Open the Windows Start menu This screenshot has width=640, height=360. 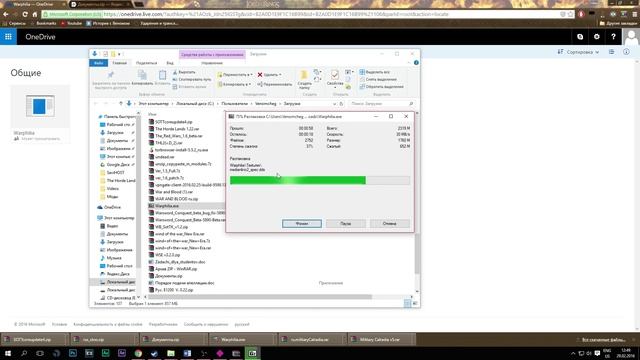coord(7,353)
